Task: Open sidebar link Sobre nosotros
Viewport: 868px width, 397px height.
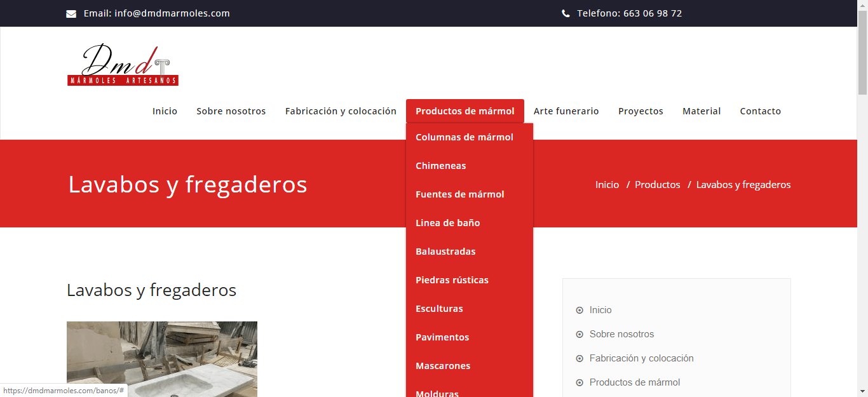Action: pyautogui.click(x=621, y=334)
